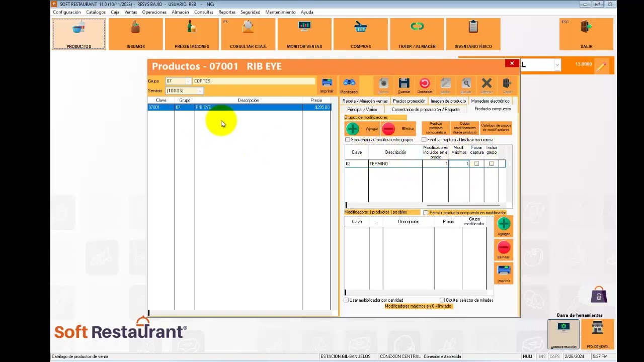Open the Reportes menu
This screenshot has height=362, width=644.
tap(227, 12)
